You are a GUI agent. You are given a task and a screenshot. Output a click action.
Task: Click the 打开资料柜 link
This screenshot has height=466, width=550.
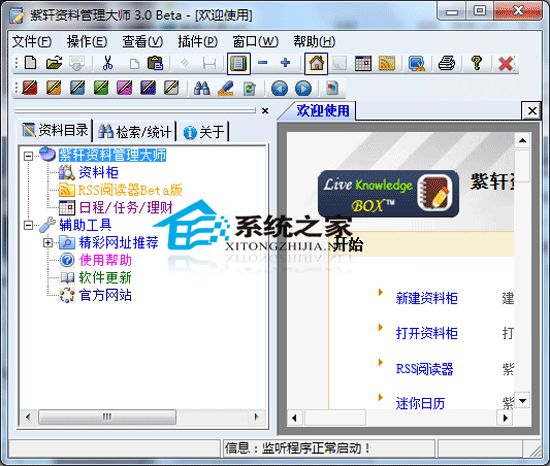coord(427,333)
